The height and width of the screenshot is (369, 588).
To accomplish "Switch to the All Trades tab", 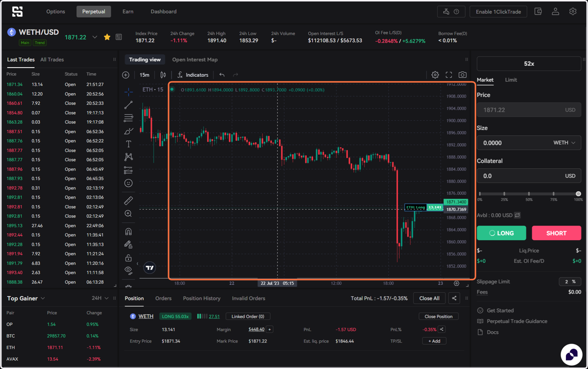I will click(x=52, y=60).
